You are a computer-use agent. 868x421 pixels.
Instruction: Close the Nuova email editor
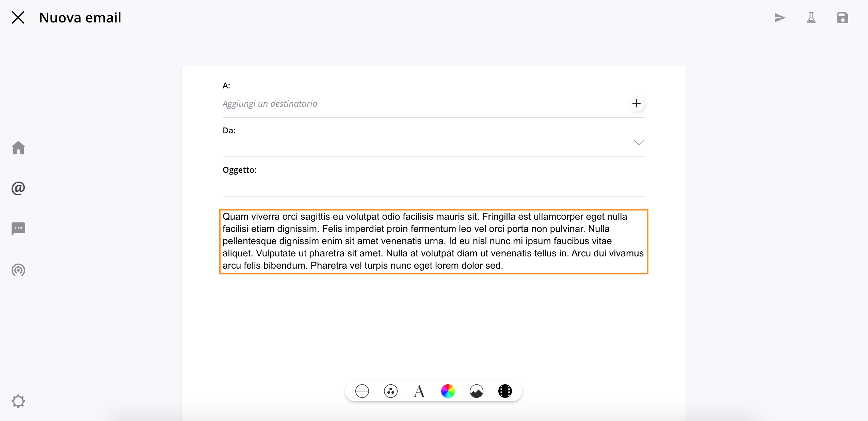point(18,17)
